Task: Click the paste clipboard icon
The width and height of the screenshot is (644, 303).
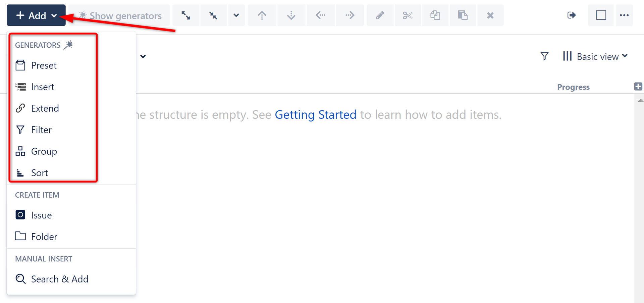Action: tap(463, 15)
